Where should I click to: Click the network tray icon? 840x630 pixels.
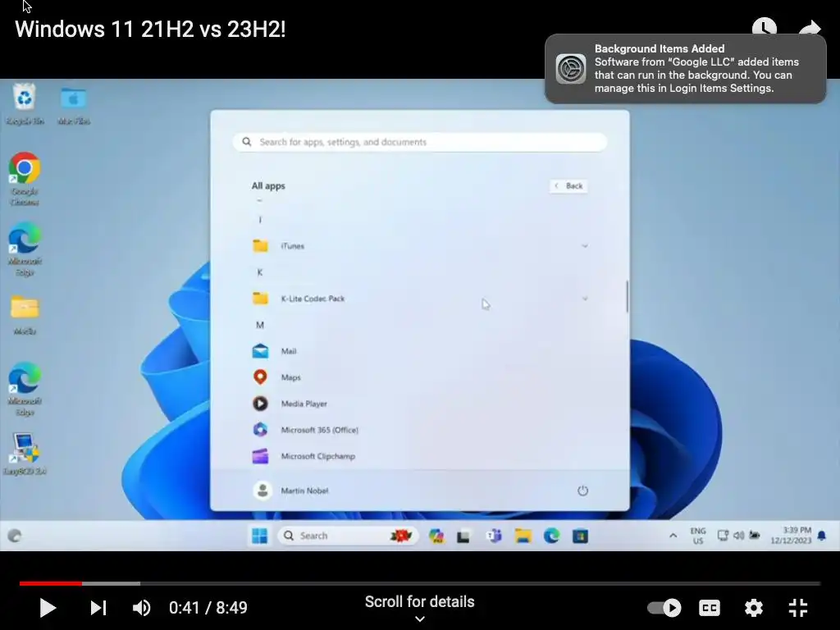click(x=723, y=535)
